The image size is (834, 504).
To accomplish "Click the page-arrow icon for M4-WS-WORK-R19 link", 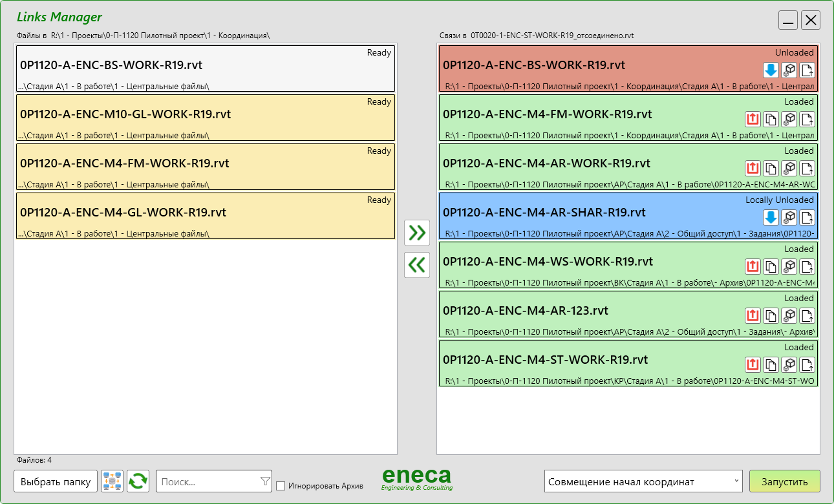I will (807, 267).
